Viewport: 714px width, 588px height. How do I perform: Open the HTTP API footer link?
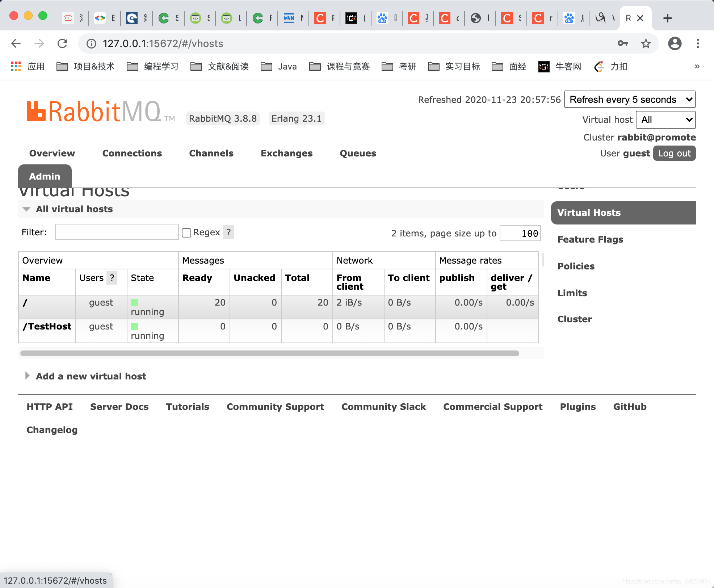(x=50, y=407)
